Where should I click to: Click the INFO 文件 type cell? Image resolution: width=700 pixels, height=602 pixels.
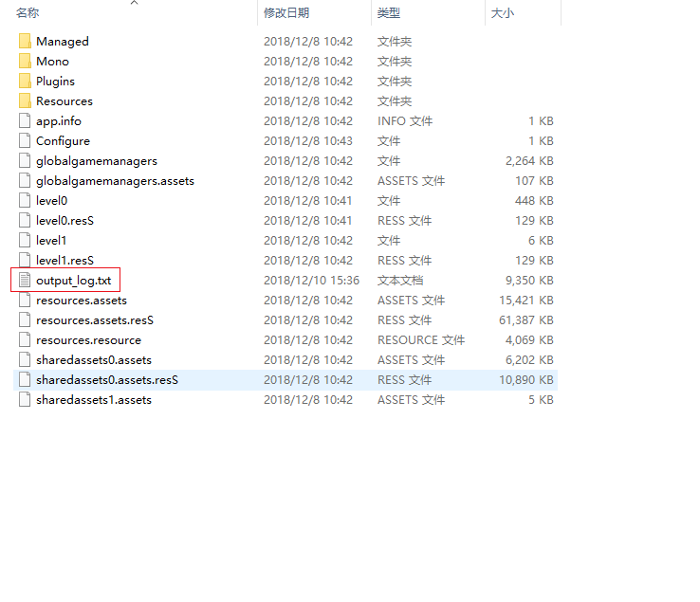(405, 121)
